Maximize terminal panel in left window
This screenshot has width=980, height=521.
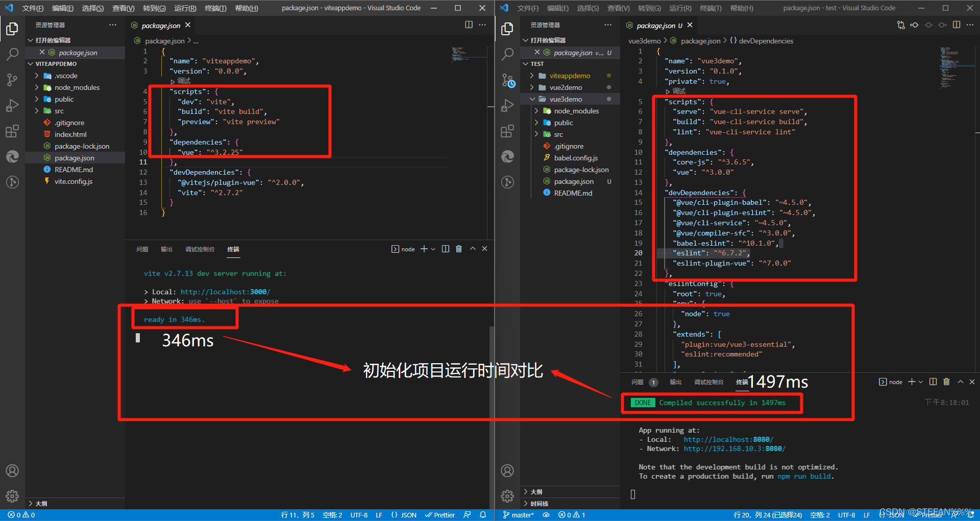[x=473, y=249]
